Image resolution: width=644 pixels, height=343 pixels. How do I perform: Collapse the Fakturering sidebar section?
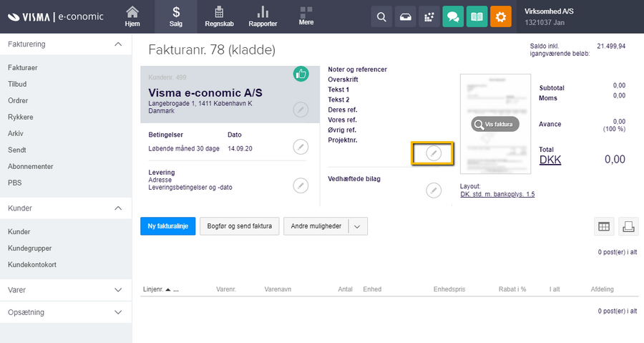pos(118,44)
